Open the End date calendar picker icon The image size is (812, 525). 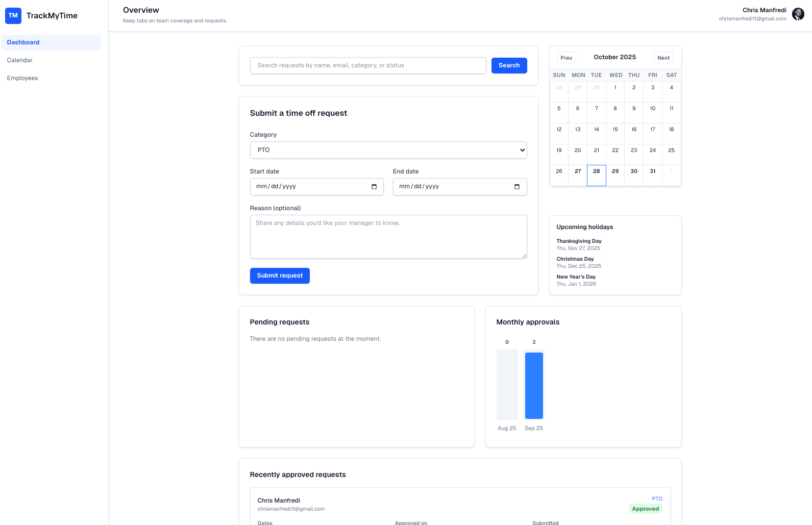tap(516, 187)
